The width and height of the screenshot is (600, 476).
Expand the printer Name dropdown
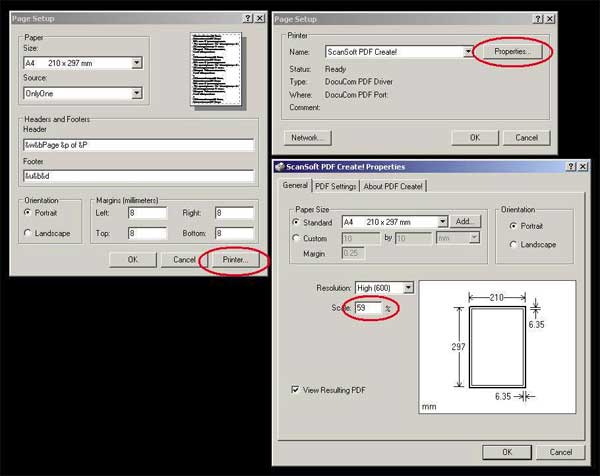click(467, 51)
